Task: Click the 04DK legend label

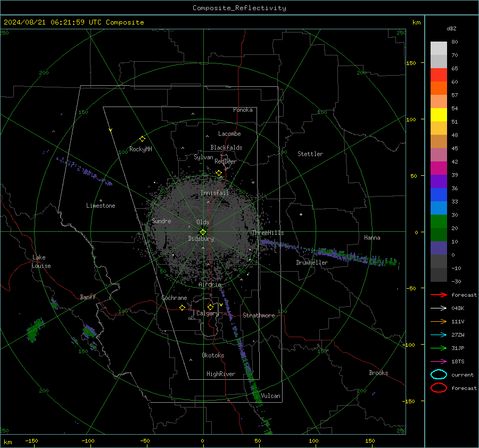Action: (458, 308)
